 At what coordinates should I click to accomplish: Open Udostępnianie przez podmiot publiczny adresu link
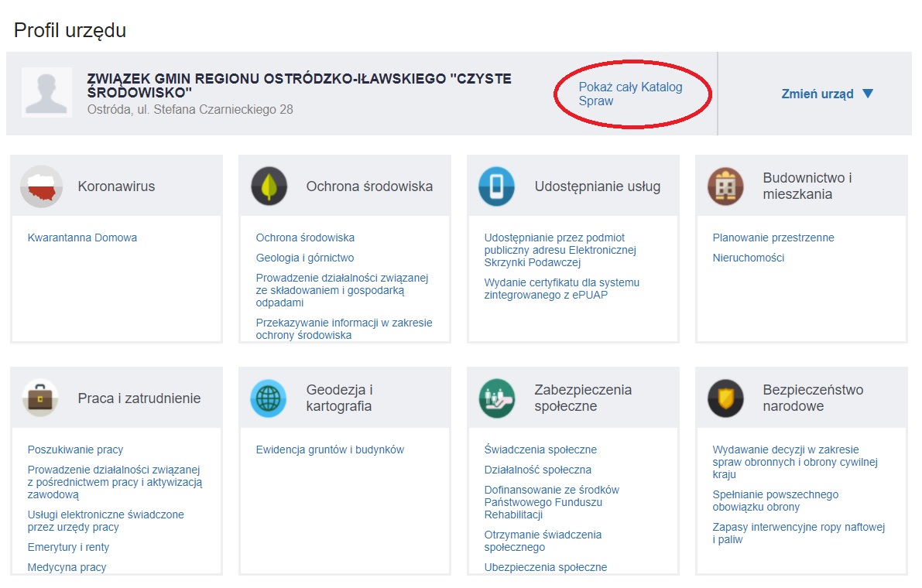[560, 250]
